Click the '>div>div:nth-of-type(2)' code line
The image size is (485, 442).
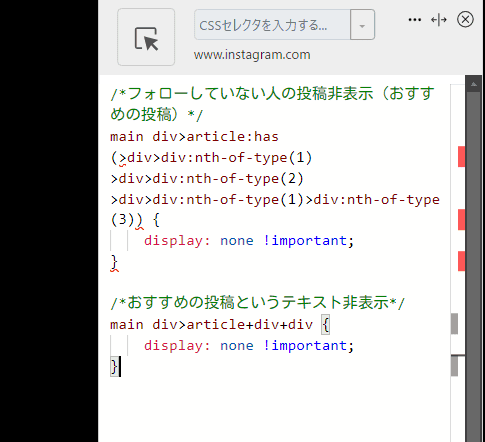coord(207,179)
